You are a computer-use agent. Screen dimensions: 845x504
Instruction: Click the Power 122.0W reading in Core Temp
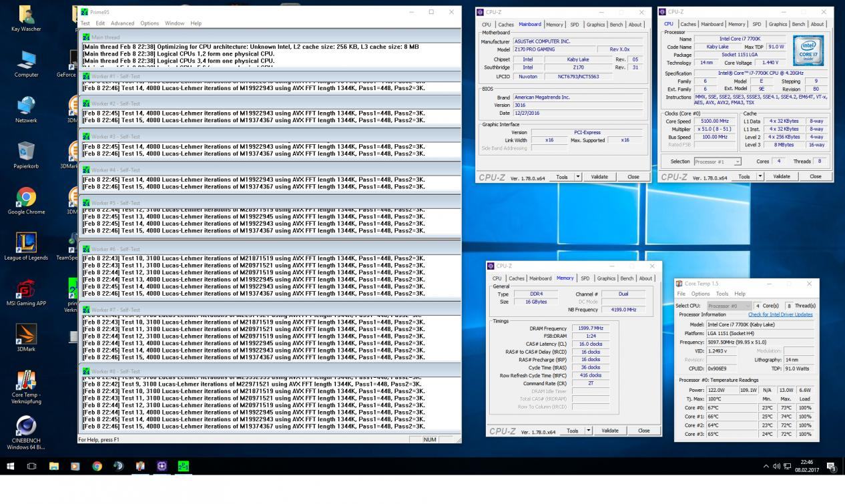tap(722, 390)
